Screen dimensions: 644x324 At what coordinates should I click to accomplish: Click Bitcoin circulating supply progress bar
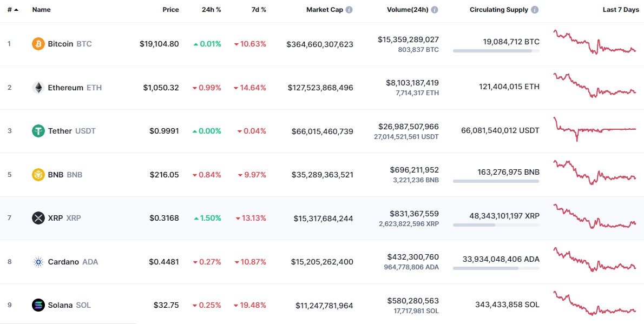(496, 51)
